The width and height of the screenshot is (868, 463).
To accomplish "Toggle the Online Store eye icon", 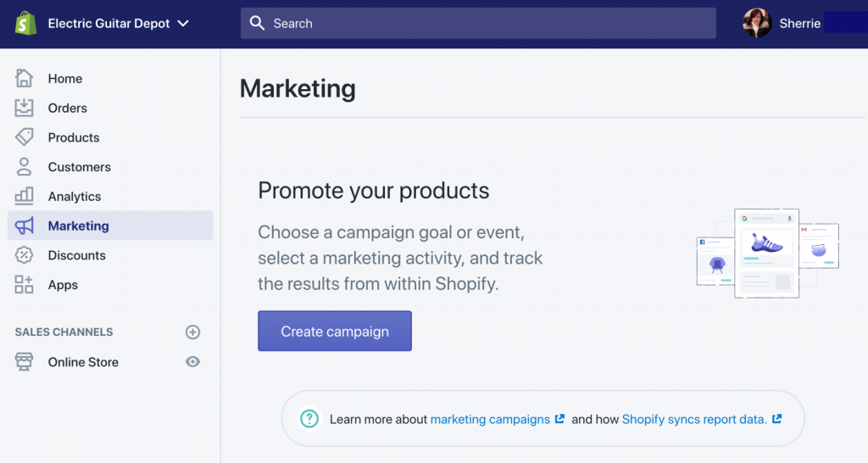I will coord(193,362).
